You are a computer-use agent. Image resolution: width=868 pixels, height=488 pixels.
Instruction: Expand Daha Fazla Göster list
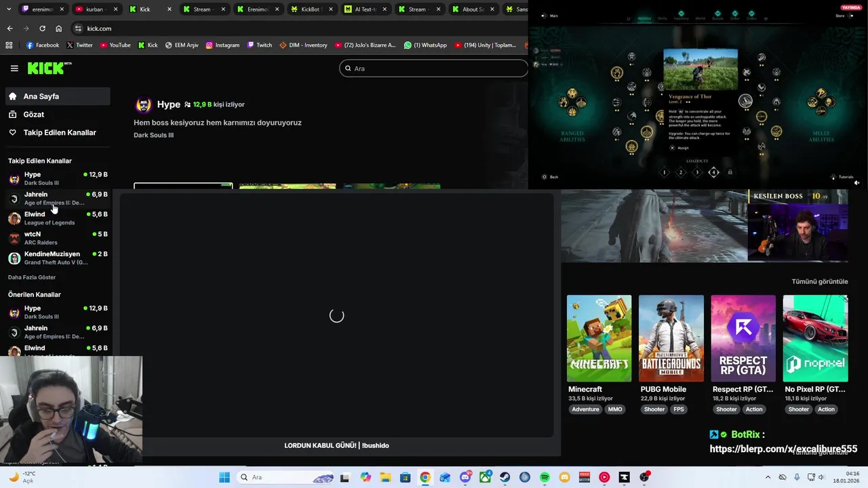click(32, 277)
